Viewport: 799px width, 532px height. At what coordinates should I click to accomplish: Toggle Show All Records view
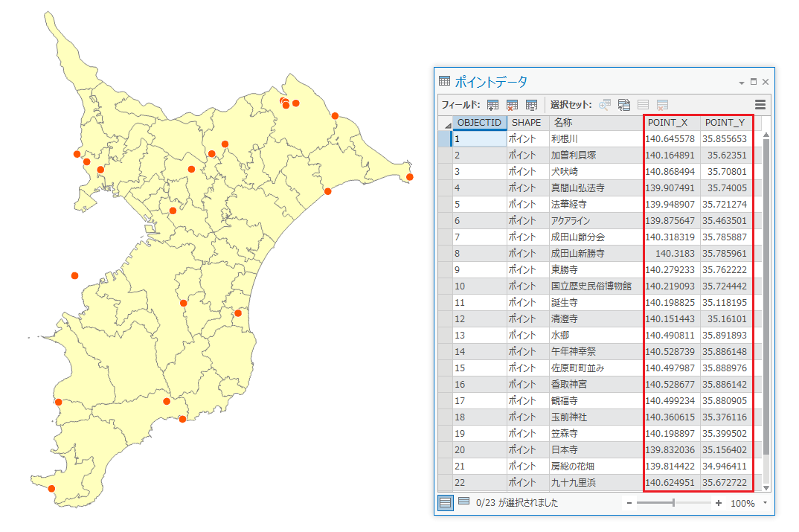(446, 502)
